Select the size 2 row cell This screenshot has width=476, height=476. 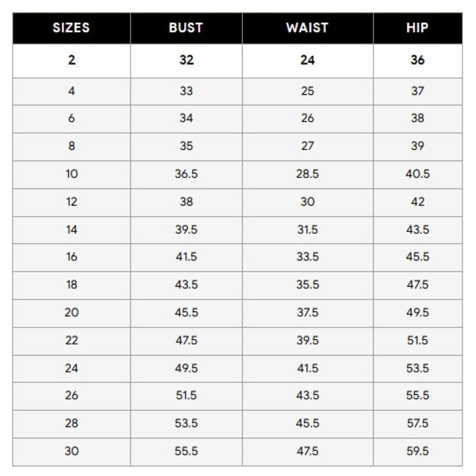pyautogui.click(x=71, y=60)
